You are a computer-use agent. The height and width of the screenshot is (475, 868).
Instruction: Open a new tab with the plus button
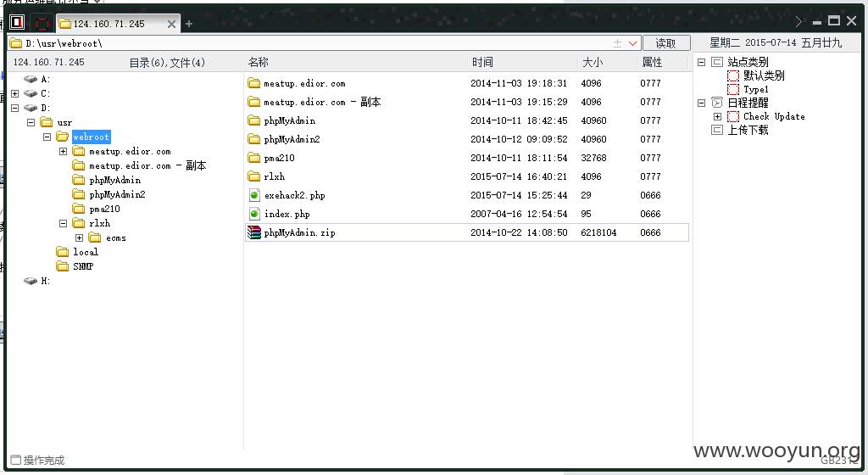pyautogui.click(x=189, y=24)
